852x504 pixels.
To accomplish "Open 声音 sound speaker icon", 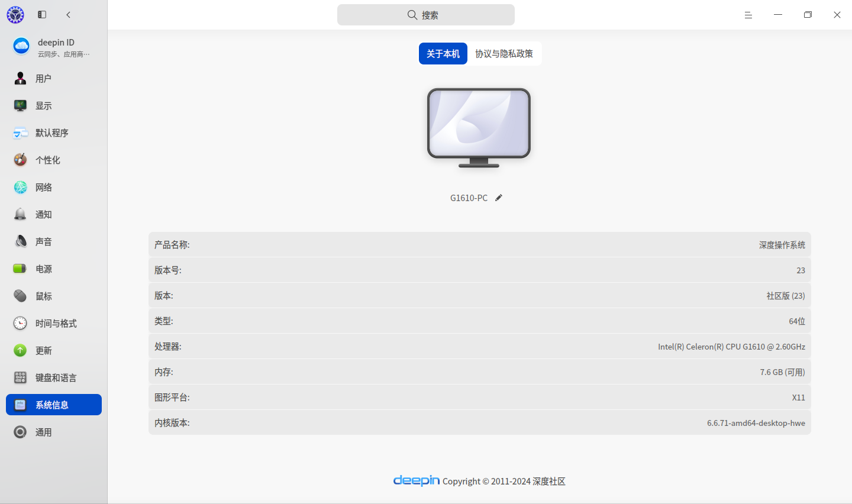I will 20,241.
